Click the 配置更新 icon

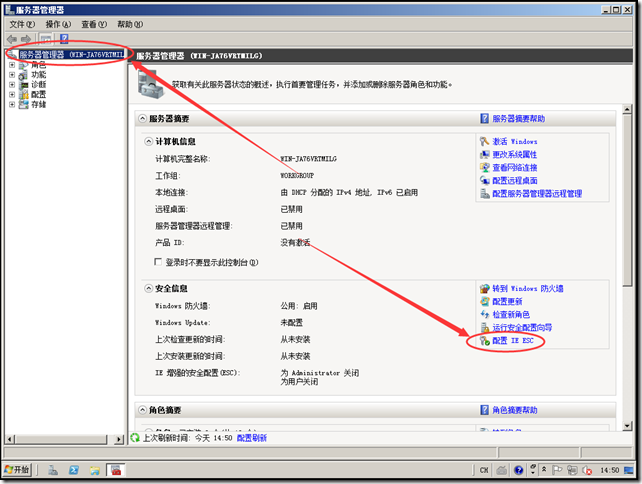click(485, 301)
